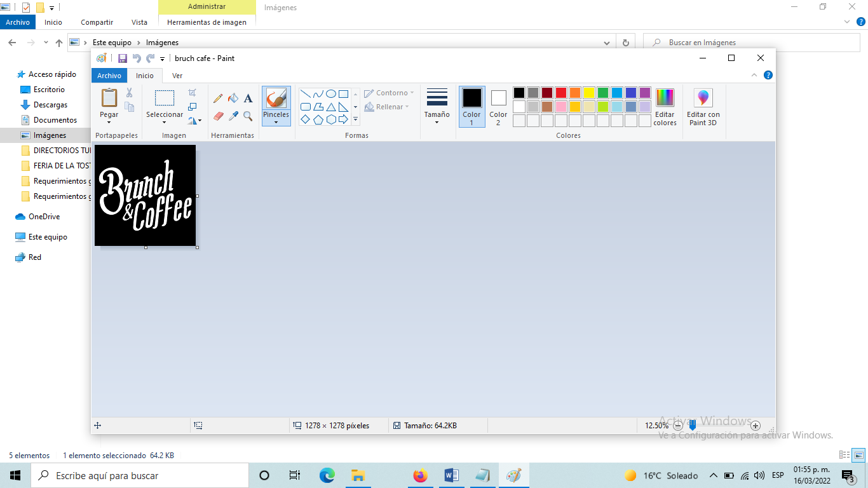Choose the Diamond shape
868x488 pixels.
[x=306, y=119]
